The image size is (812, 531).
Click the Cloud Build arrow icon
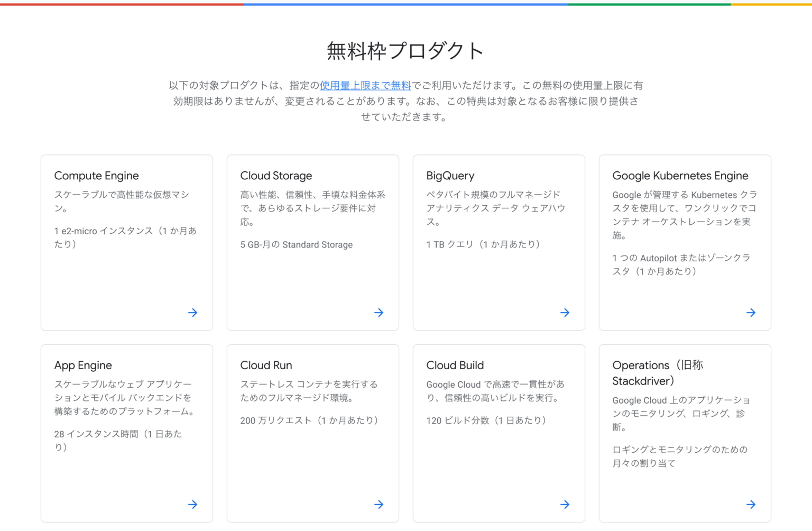click(565, 504)
